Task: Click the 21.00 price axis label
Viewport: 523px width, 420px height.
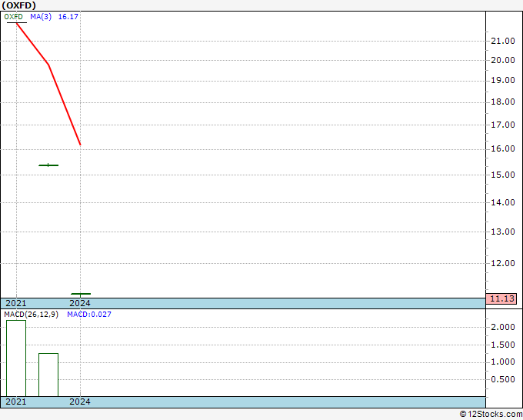Action: pos(503,41)
